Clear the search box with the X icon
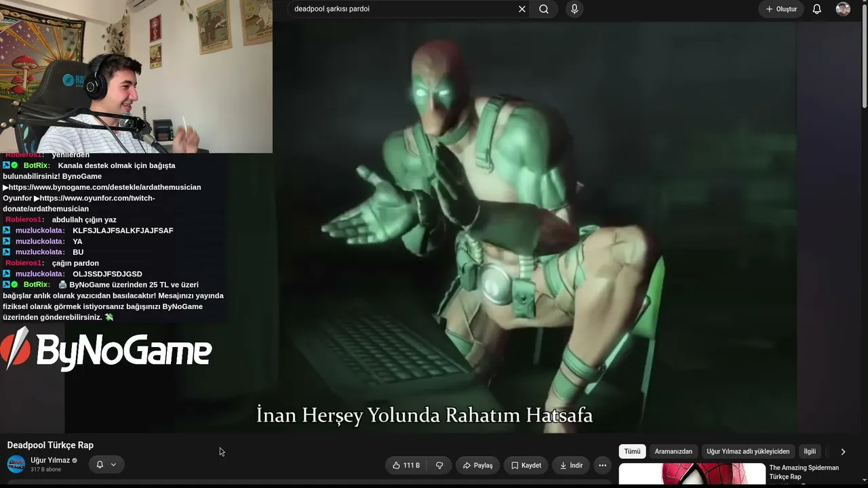 (x=522, y=9)
